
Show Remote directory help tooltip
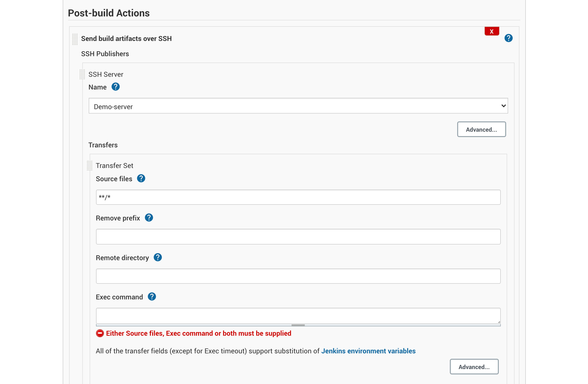(x=158, y=257)
